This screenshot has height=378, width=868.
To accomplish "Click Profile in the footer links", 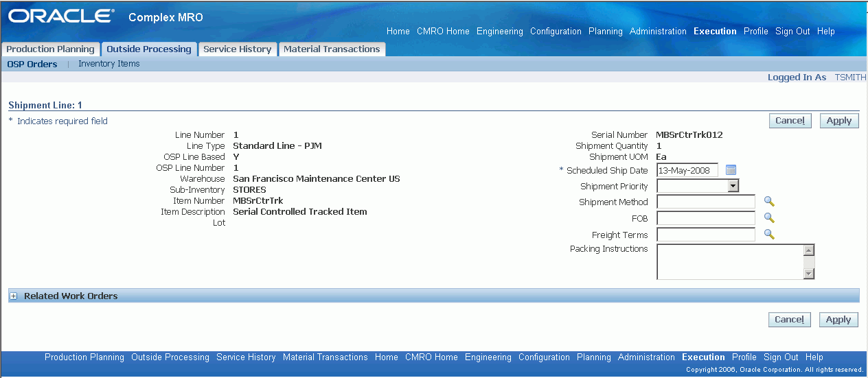I will [744, 357].
